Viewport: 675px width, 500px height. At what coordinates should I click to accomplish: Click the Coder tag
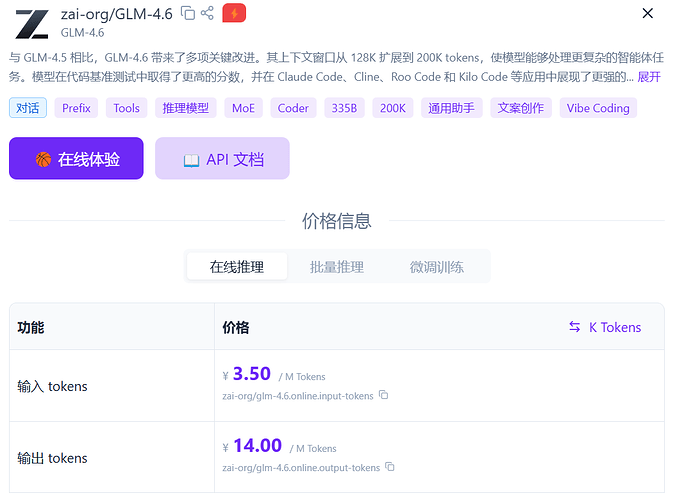[x=293, y=108]
